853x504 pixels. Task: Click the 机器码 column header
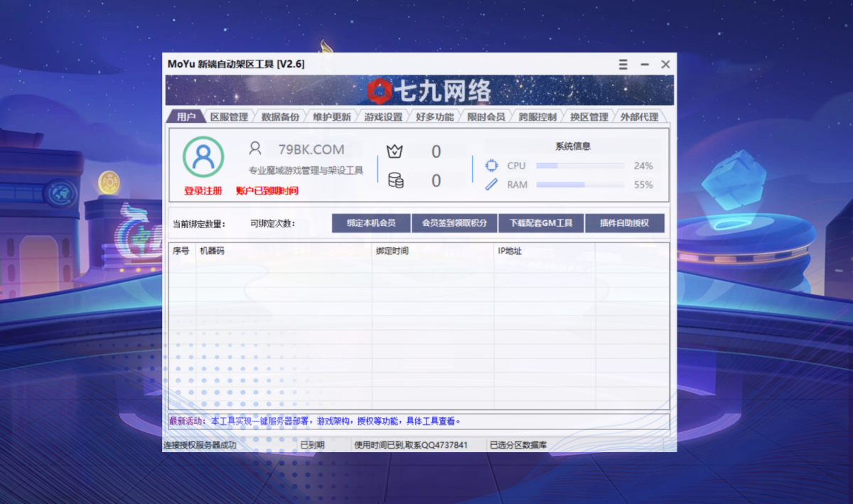point(213,251)
